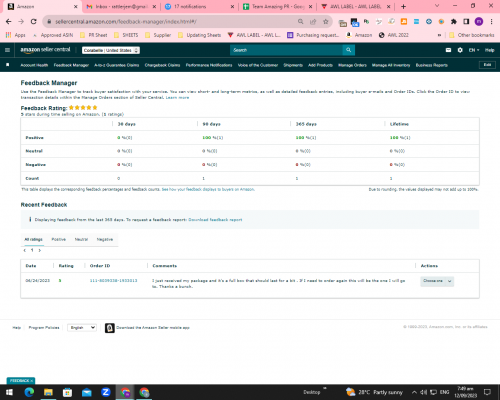Select the Negative feedback tab
The height and width of the screenshot is (400, 500).
click(105, 239)
